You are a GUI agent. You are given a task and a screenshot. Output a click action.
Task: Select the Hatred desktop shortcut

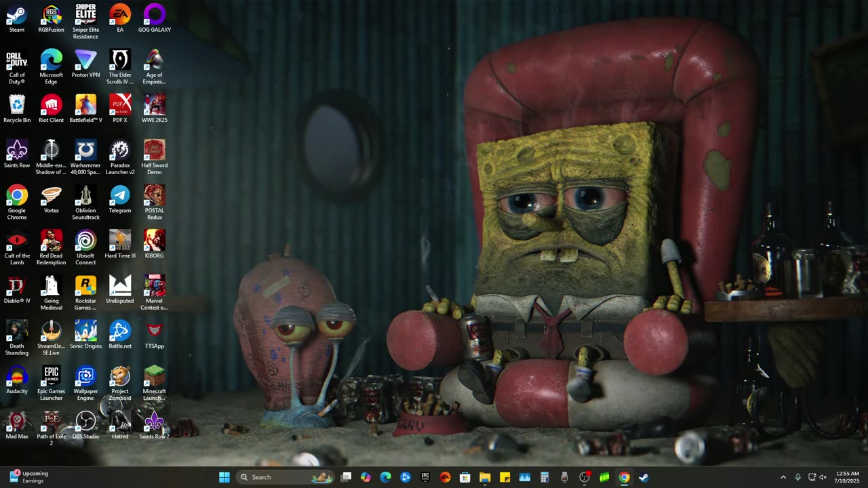pyautogui.click(x=120, y=426)
